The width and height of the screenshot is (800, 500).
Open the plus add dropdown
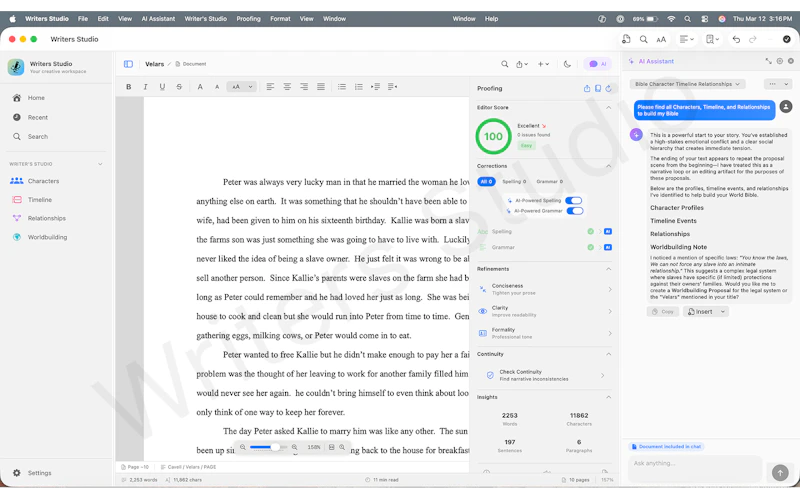[543, 64]
